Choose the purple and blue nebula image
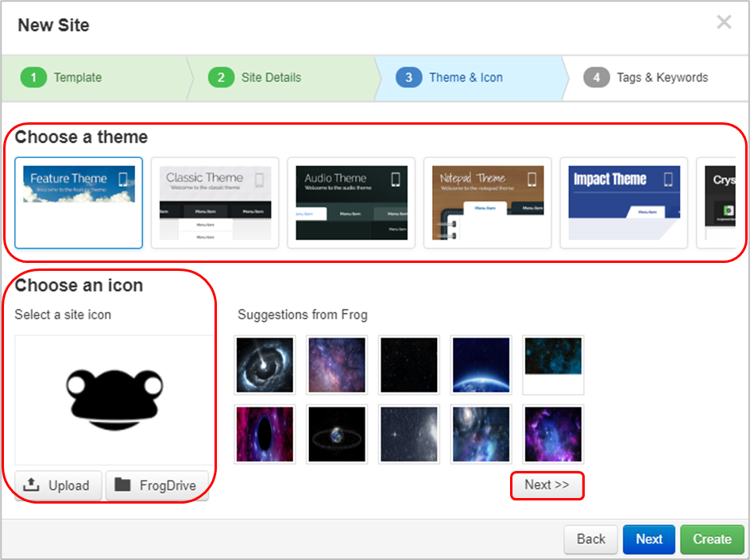The height and width of the screenshot is (560, 750). coord(553,434)
